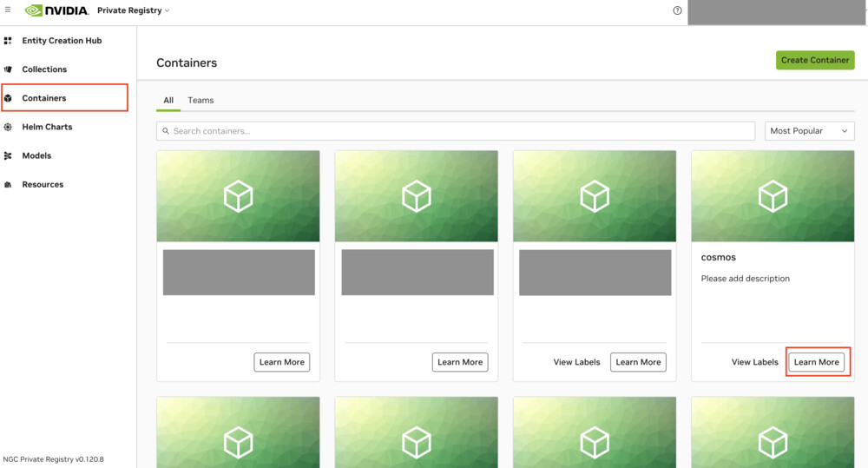
Task: Click the hamburger menu icon
Action: [x=8, y=10]
